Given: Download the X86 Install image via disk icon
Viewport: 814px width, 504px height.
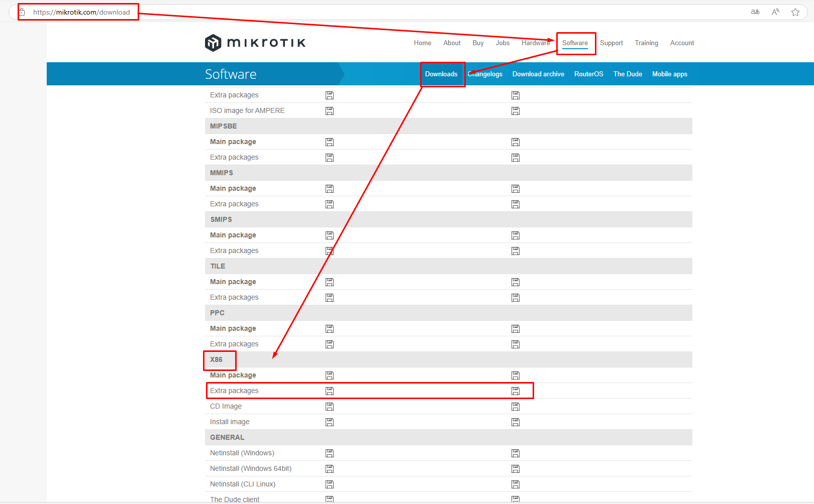Looking at the screenshot, I should pos(330,422).
